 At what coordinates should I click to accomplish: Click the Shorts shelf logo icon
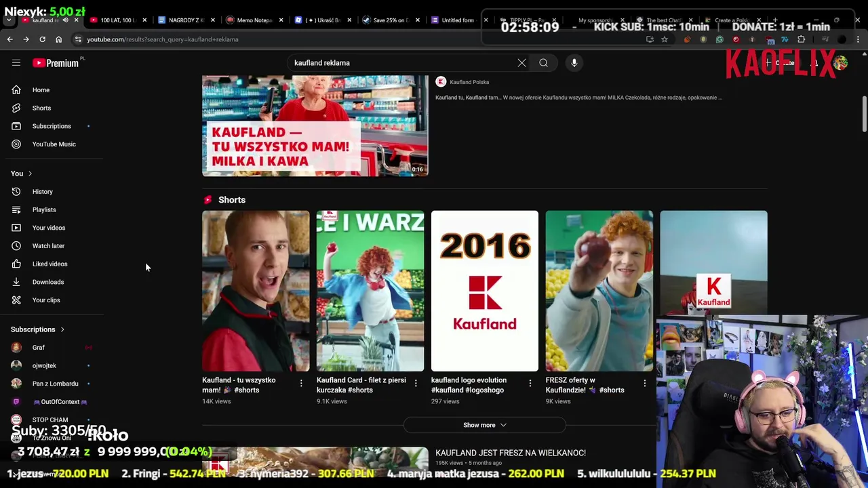[x=208, y=200]
